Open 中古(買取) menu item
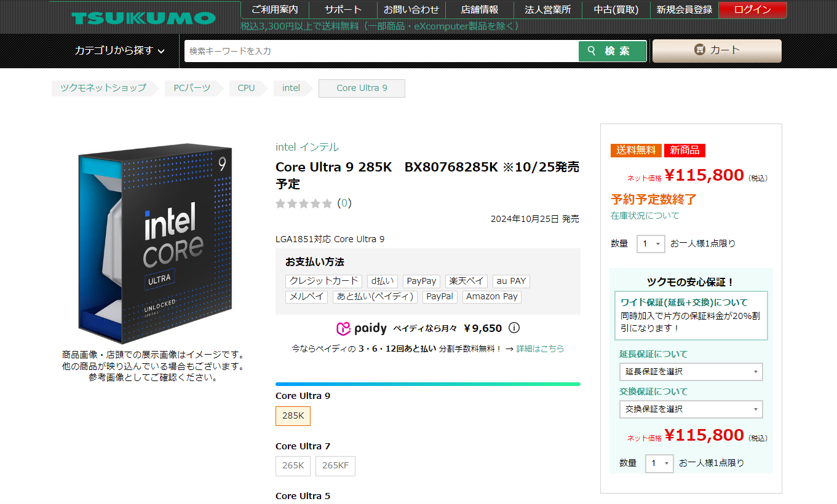 tap(616, 10)
